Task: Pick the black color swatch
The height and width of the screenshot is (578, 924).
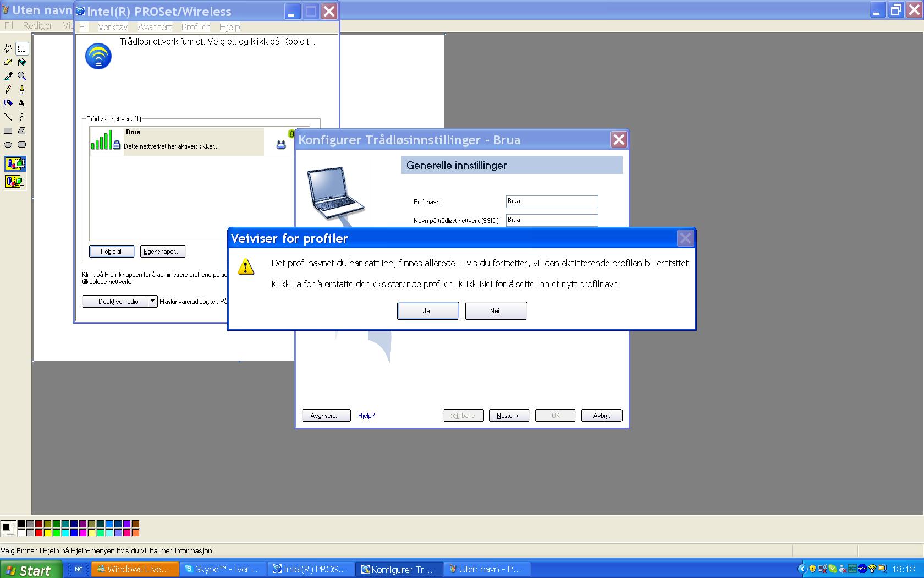Action: [x=21, y=524]
